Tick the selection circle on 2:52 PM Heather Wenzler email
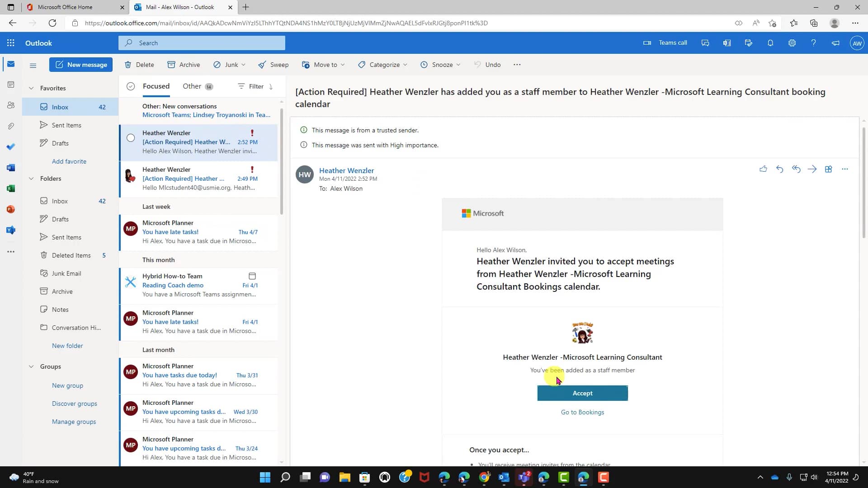This screenshot has width=868, height=488. point(131,138)
